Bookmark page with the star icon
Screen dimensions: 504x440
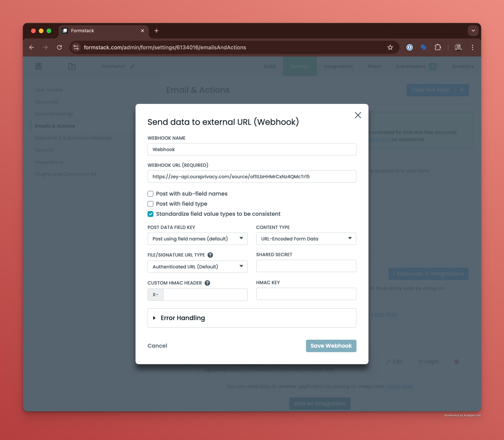pos(390,47)
